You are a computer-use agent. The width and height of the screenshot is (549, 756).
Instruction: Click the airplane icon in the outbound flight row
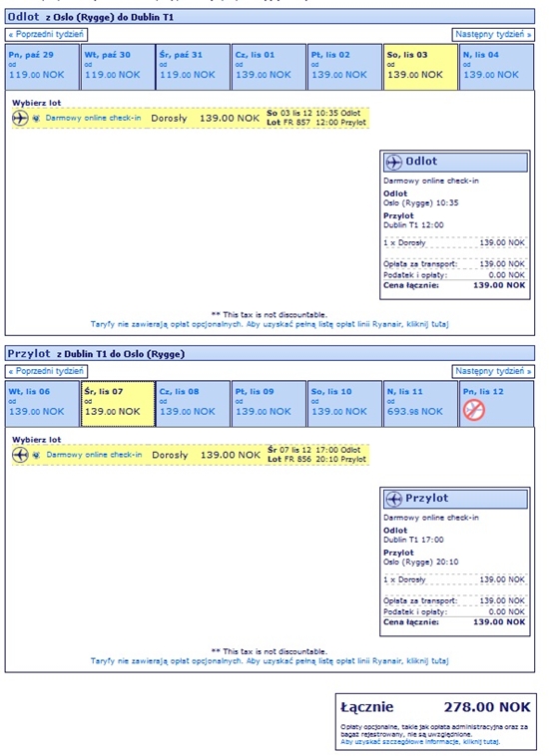20,118
